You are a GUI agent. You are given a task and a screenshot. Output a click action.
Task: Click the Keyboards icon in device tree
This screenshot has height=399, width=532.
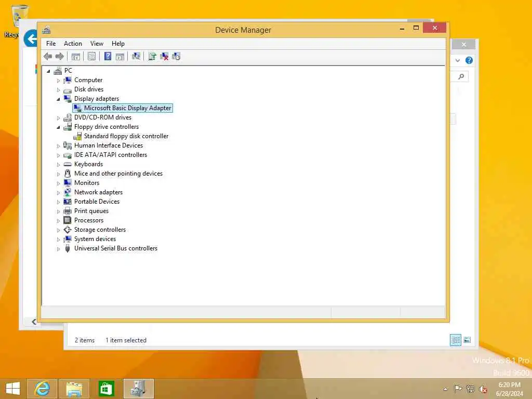pyautogui.click(x=68, y=164)
